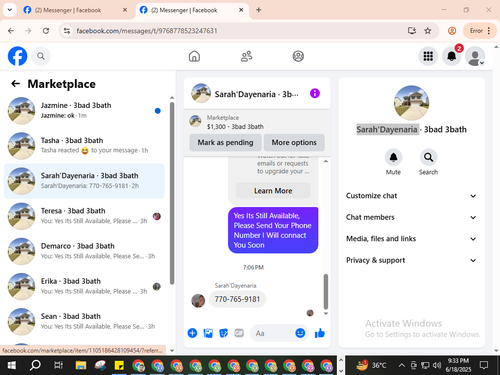Show hidden system tray icons chevron

(402, 366)
